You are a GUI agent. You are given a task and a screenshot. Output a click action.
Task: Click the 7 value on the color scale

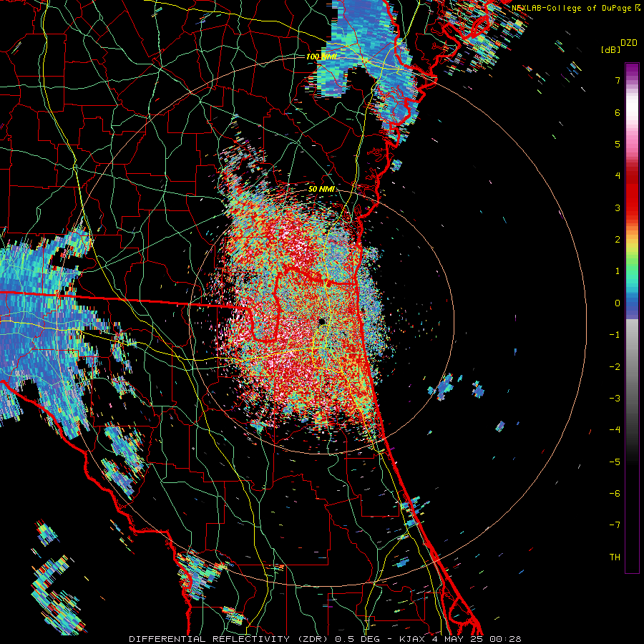(x=618, y=80)
